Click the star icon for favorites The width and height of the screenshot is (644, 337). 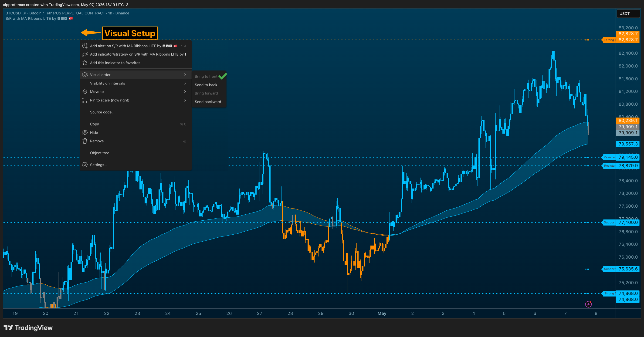click(85, 63)
